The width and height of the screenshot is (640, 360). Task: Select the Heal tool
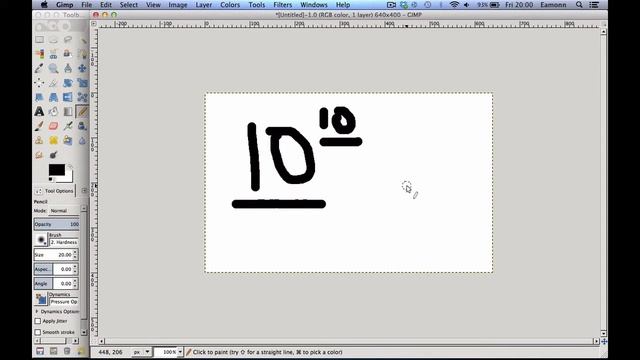point(53,140)
